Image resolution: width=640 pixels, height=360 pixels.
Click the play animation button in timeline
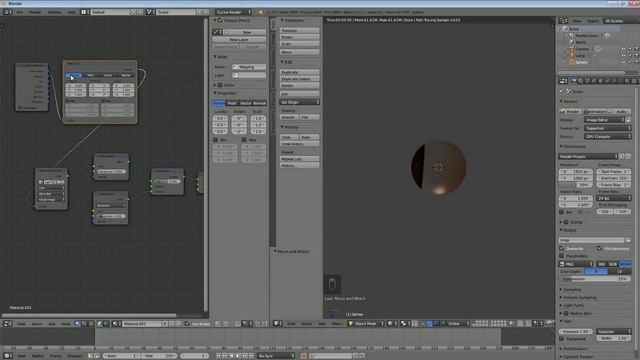coord(238,356)
